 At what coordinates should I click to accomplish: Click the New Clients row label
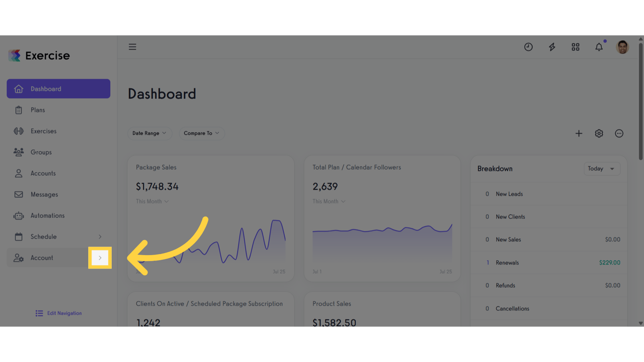(510, 217)
